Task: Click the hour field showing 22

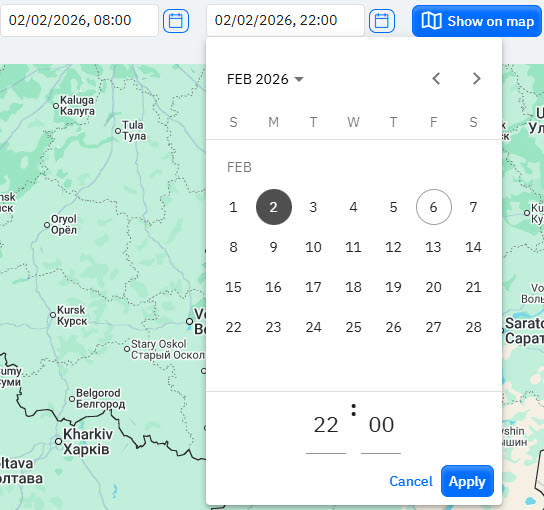Action: [x=326, y=425]
